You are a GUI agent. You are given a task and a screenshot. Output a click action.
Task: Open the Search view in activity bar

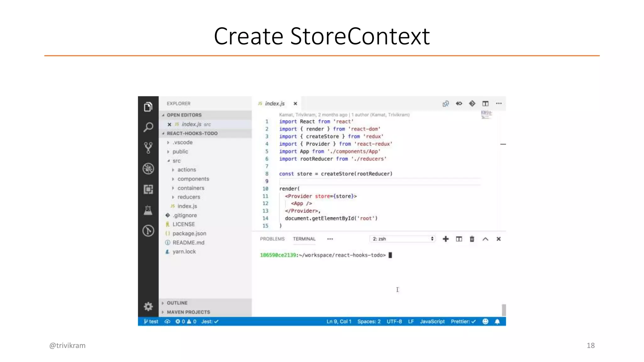coord(148,127)
